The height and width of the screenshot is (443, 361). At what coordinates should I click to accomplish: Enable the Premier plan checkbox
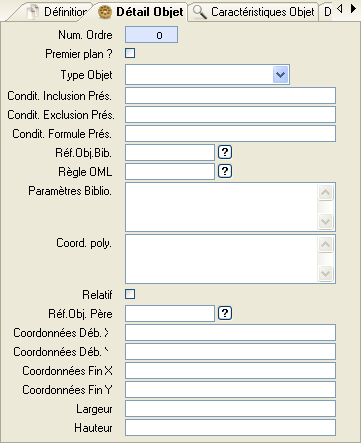tap(130, 53)
